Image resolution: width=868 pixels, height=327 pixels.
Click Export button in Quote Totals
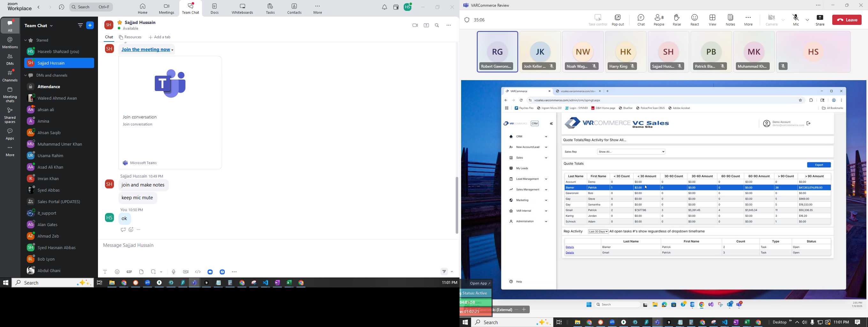tap(819, 165)
